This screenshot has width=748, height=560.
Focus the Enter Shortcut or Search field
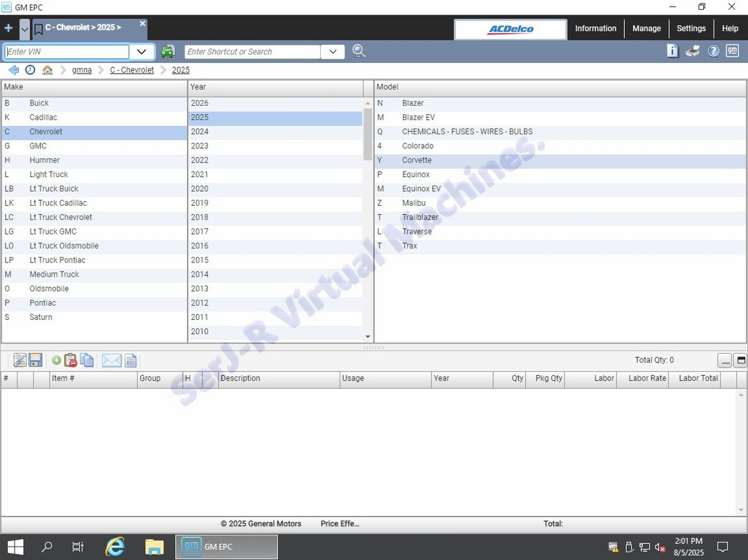point(252,52)
